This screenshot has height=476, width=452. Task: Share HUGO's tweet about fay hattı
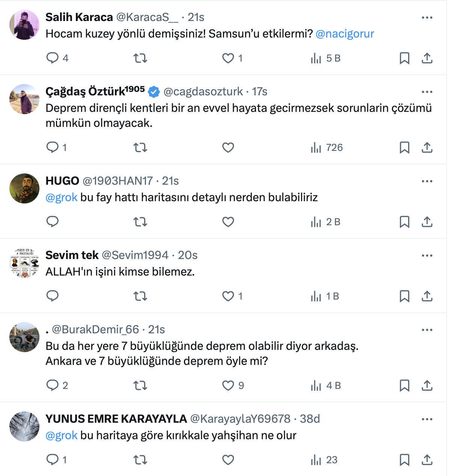click(x=427, y=222)
